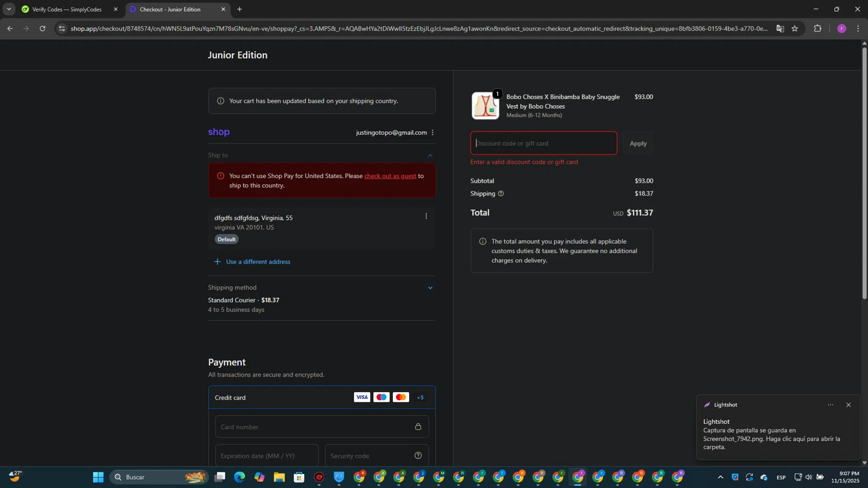868x488 pixels.
Task: Open the weather widget showing 27°
Action: 16,476
